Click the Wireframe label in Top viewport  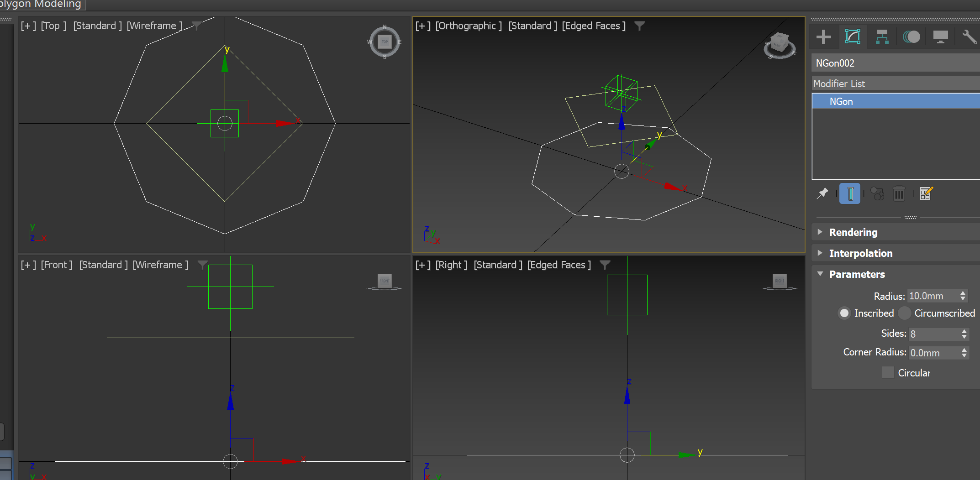[x=154, y=26]
